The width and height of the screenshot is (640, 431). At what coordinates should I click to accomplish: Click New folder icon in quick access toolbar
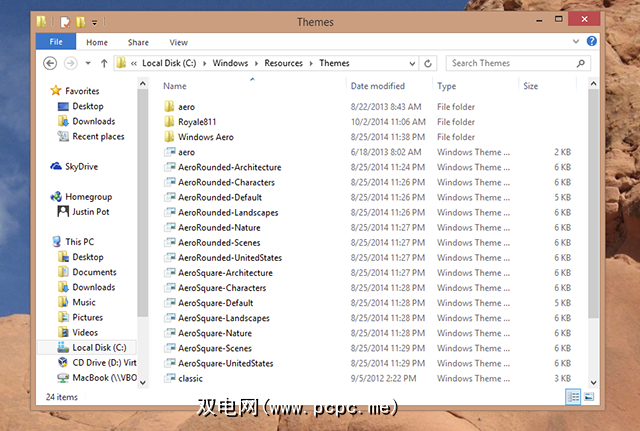click(81, 22)
